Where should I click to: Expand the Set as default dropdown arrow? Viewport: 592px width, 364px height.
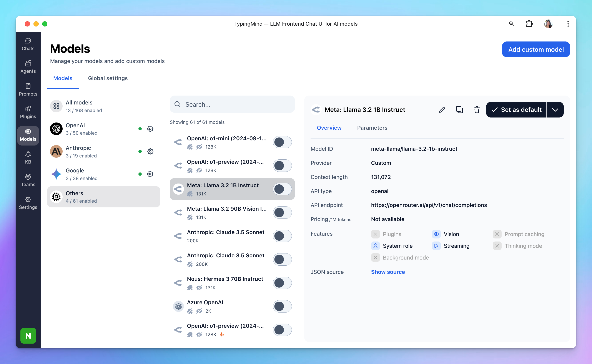point(555,110)
